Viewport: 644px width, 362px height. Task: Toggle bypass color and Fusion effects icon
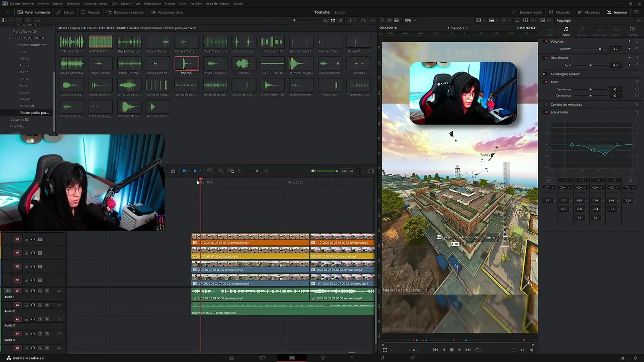tap(517, 20)
